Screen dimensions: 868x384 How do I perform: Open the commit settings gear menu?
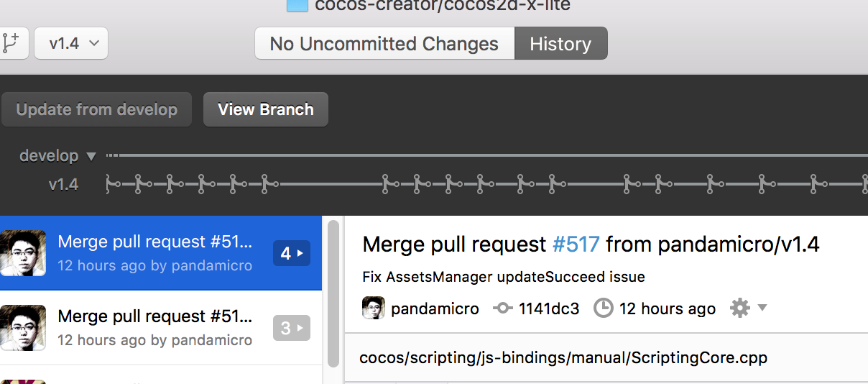point(747,308)
